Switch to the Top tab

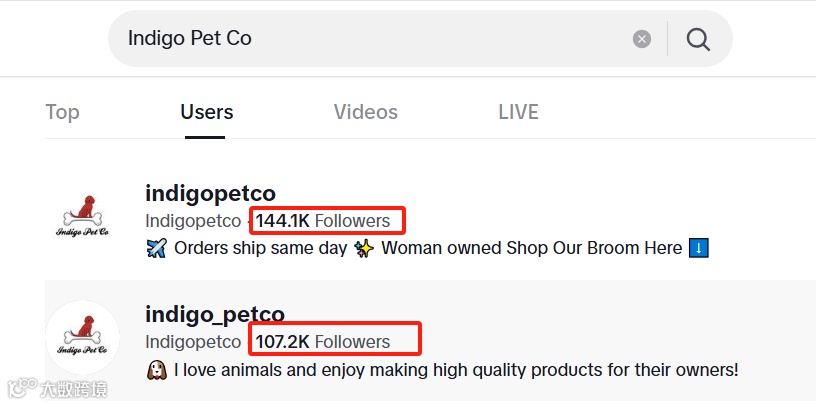(62, 112)
